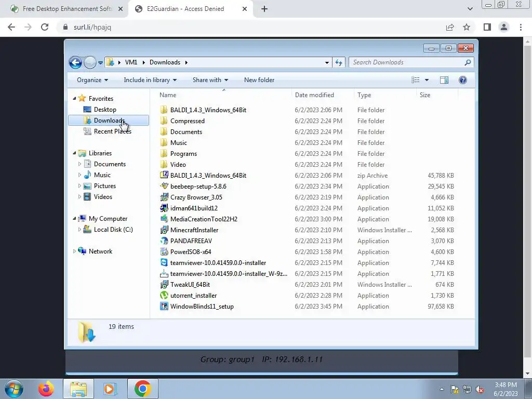Screen dimensions: 532x399
Task: Click the Change your view icon
Action: click(415, 80)
